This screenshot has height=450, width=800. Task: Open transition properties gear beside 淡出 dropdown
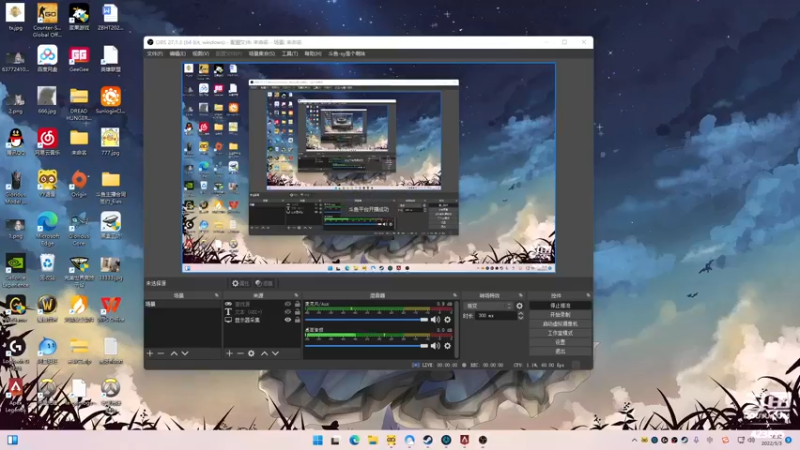pyautogui.click(x=519, y=306)
